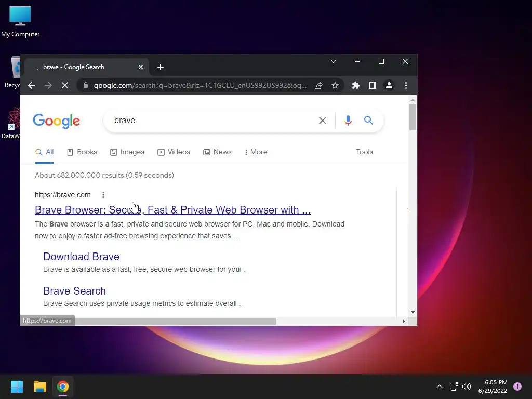The width and height of the screenshot is (532, 399).
Task: Open the Download Brave link
Action: (x=81, y=257)
